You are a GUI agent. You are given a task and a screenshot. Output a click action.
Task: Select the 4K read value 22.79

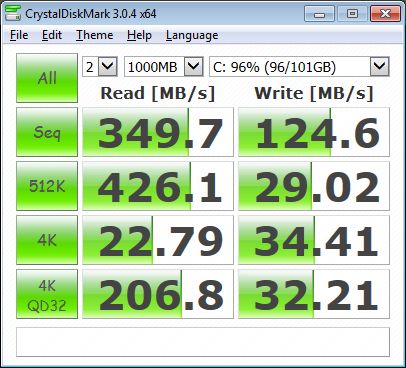pyautogui.click(x=158, y=240)
